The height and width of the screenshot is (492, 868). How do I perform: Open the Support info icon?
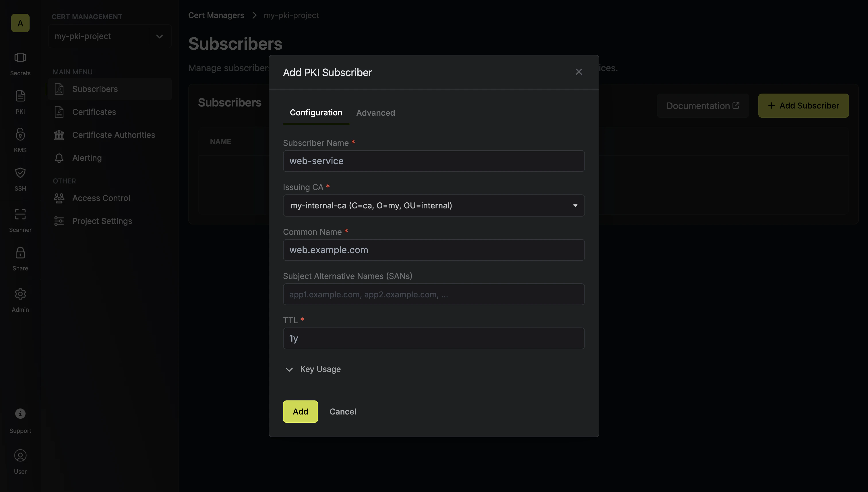(x=20, y=414)
